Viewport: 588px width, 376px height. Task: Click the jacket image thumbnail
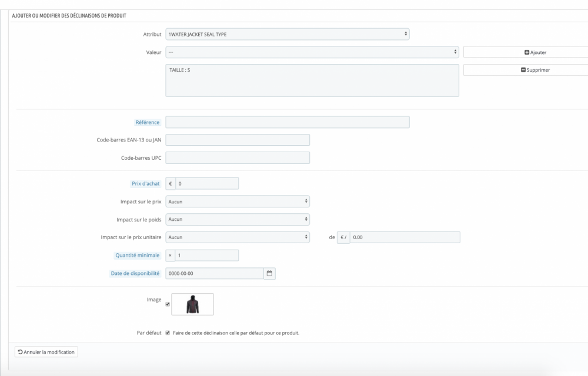pyautogui.click(x=192, y=304)
